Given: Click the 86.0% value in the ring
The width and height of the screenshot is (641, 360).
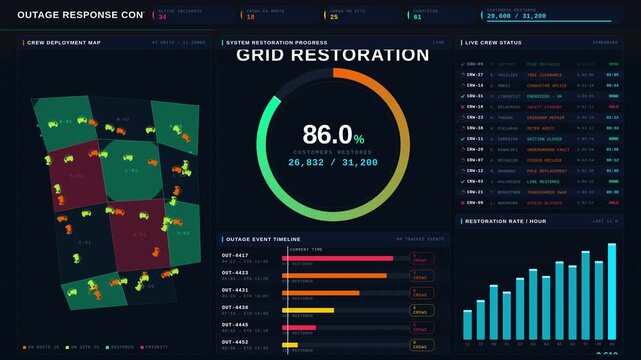Looking at the screenshot, I should (333, 134).
